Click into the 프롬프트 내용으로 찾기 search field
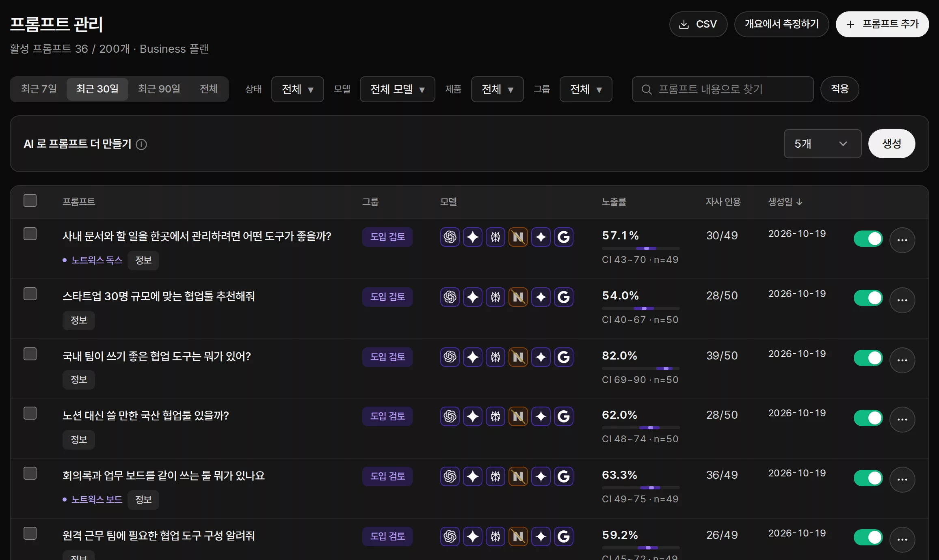The width and height of the screenshot is (939, 560). [723, 89]
